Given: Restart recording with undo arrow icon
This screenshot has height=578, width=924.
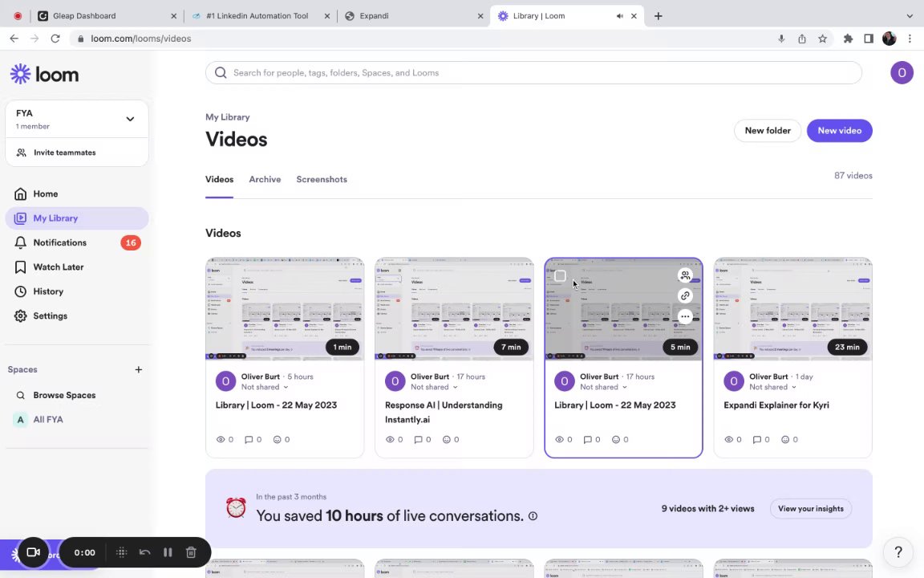Looking at the screenshot, I should pyautogui.click(x=145, y=552).
